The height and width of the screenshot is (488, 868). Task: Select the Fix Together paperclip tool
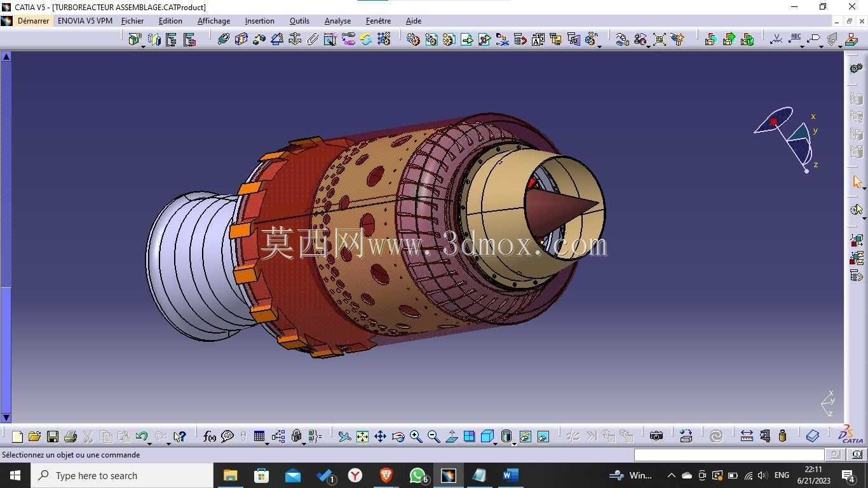pyautogui.click(x=312, y=39)
